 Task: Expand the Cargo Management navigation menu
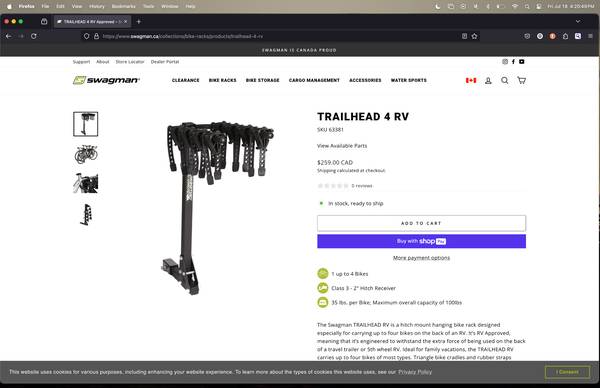[314, 80]
